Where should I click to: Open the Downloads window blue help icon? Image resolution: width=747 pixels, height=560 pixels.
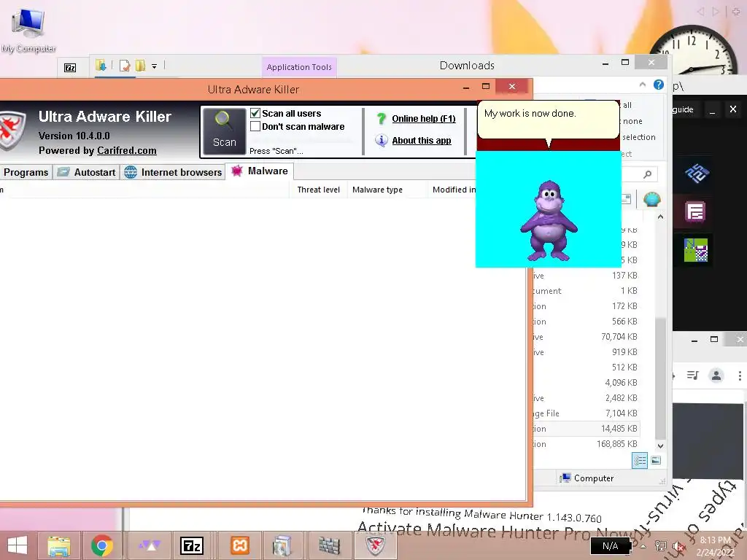[x=659, y=85]
